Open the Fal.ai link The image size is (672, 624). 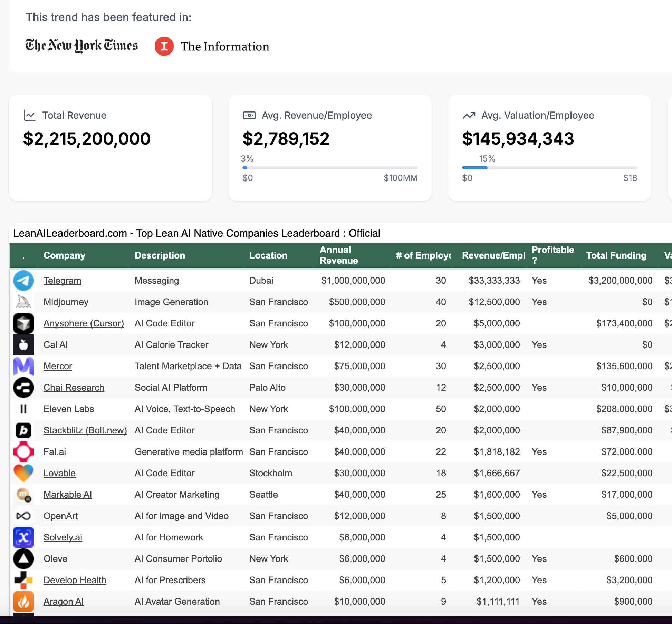(55, 452)
